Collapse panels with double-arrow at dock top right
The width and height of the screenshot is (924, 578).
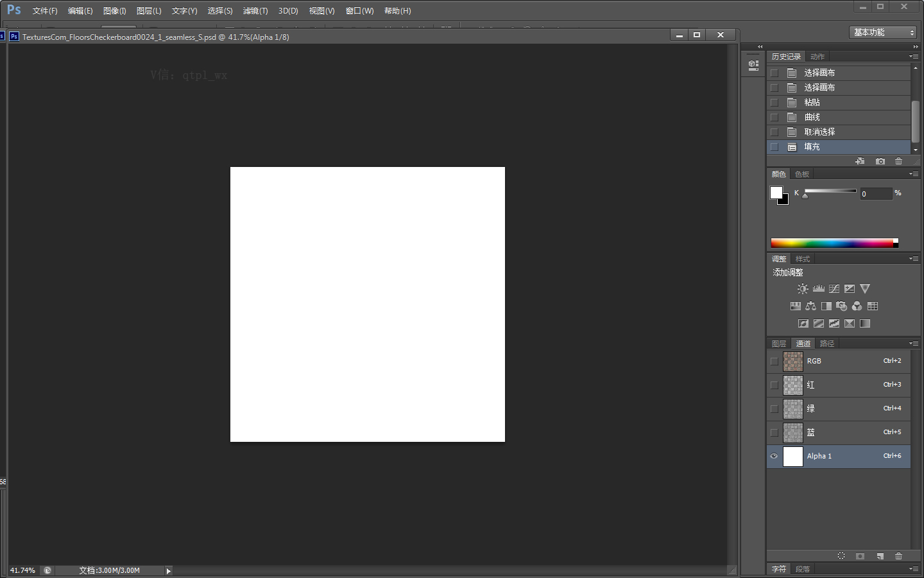tap(916, 47)
